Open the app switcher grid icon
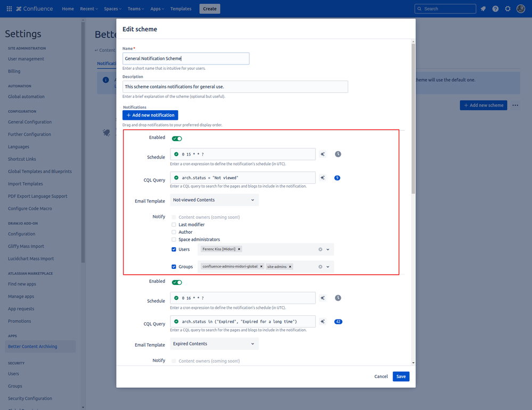Image resolution: width=532 pixels, height=410 pixels. pos(9,9)
